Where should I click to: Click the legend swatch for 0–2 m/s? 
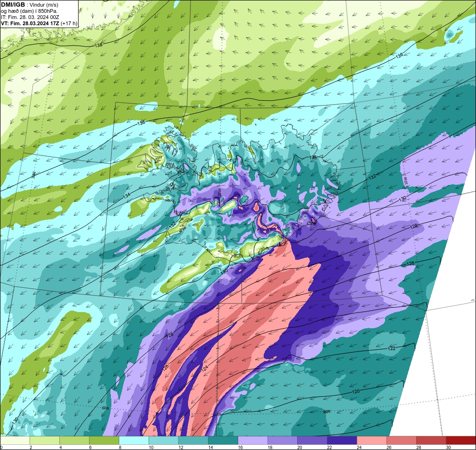15,440
